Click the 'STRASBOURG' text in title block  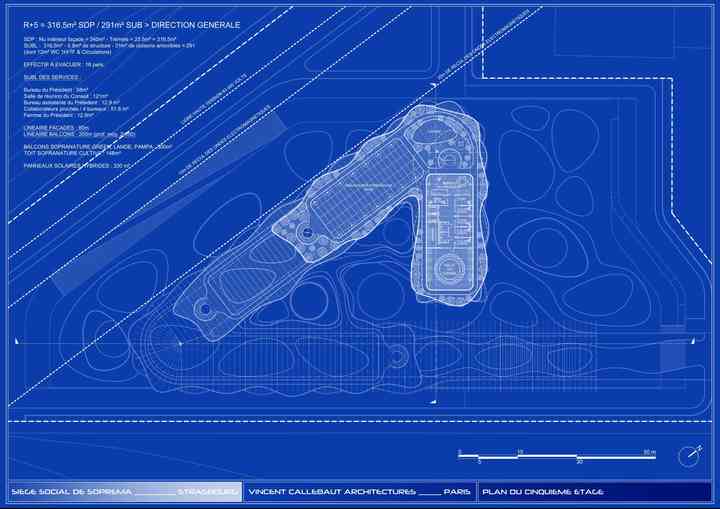point(208,492)
